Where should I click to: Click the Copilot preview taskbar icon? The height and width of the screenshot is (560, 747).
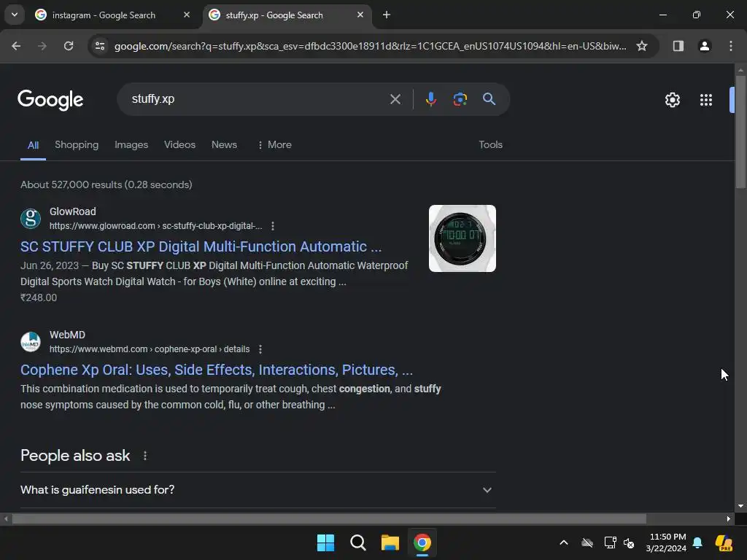pyautogui.click(x=724, y=542)
